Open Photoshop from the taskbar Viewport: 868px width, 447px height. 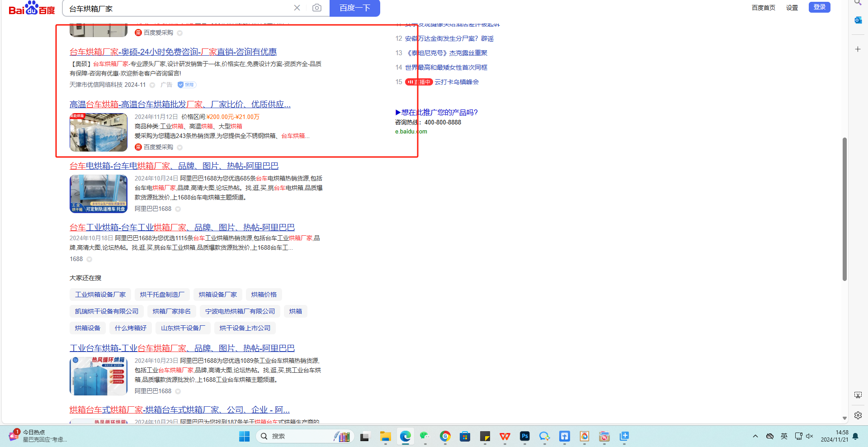click(524, 436)
